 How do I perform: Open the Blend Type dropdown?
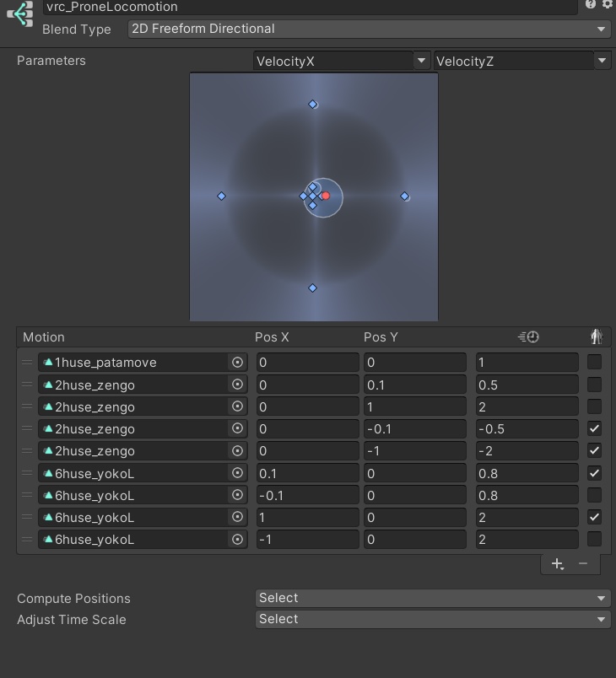pos(369,29)
